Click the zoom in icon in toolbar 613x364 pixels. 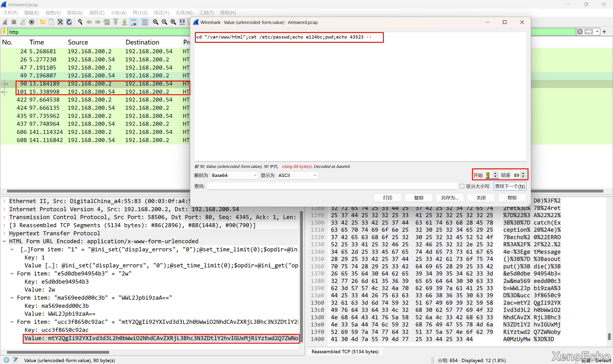[155, 22]
